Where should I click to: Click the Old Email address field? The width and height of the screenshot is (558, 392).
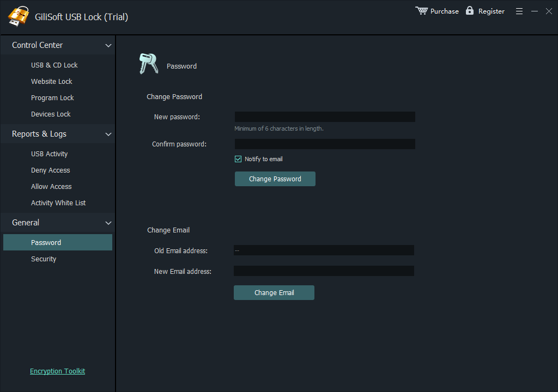[324, 250]
